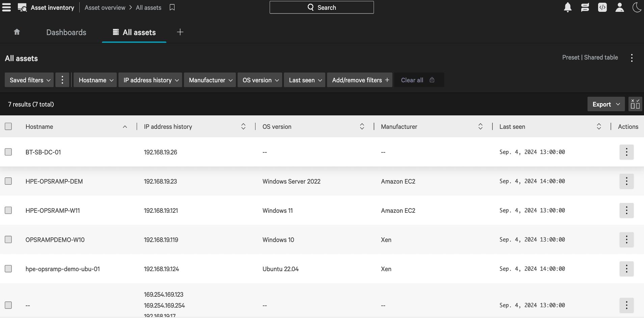
Task: Click Asset overview breadcrumb link
Action: click(105, 7)
